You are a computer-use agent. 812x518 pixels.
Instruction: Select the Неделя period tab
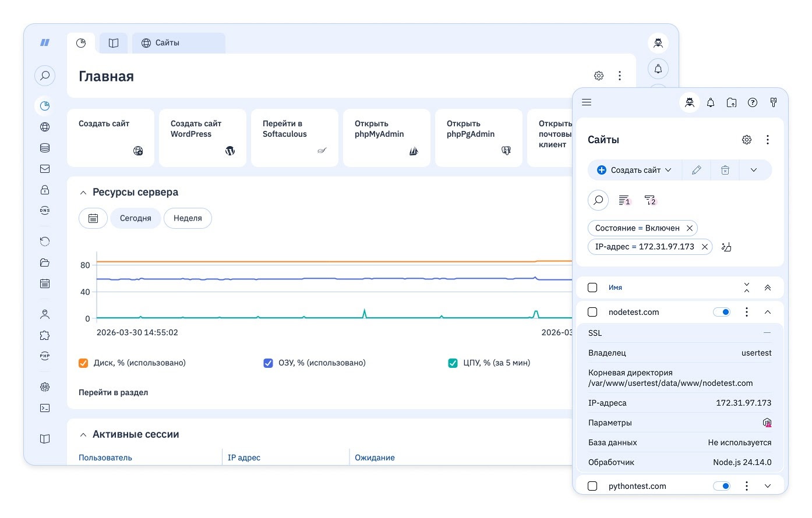[x=188, y=218]
